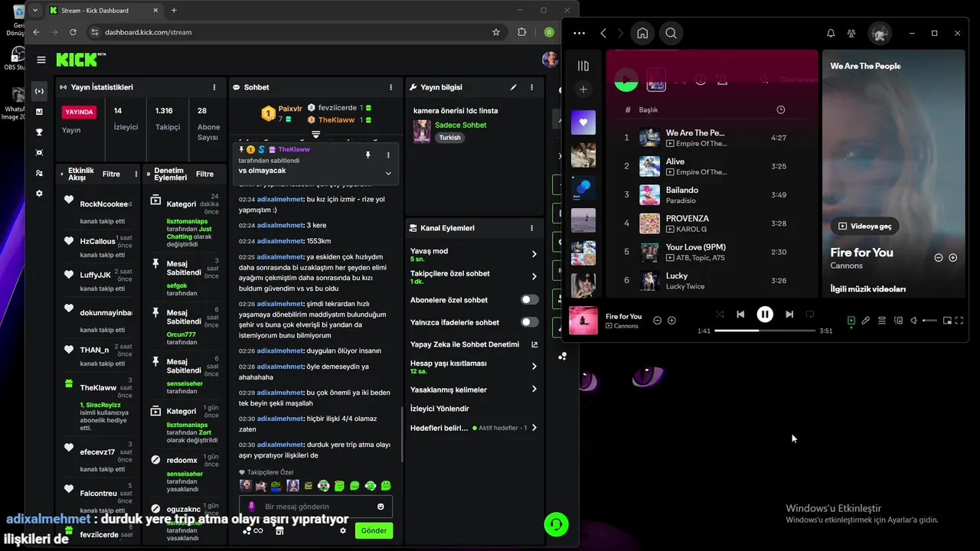
Task: Edit Yayın bilgisi with pencil icon
Action: tap(514, 87)
